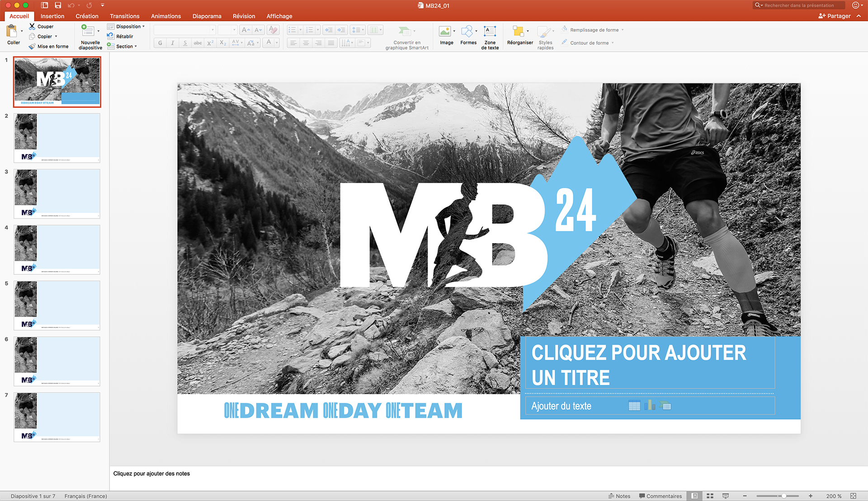Click zoom out minus button
The width and height of the screenshot is (868, 501).
745,496
